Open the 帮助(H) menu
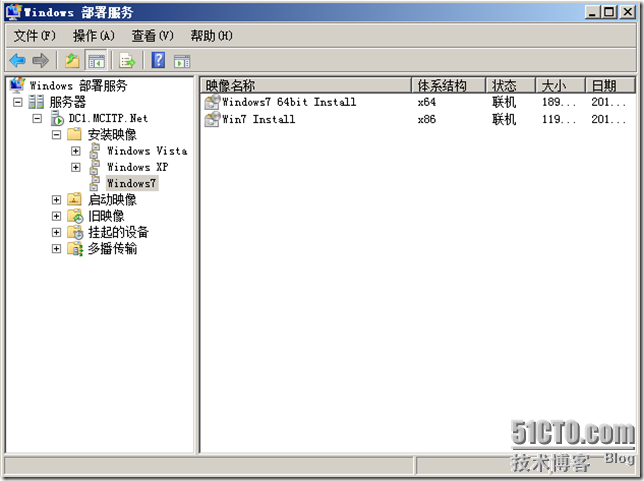 (211, 36)
